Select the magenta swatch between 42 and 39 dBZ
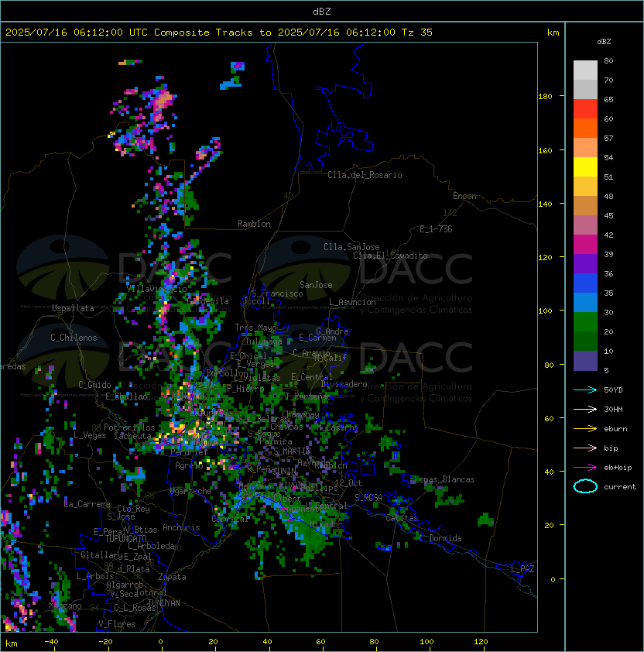The image size is (644, 652). pyautogui.click(x=585, y=245)
